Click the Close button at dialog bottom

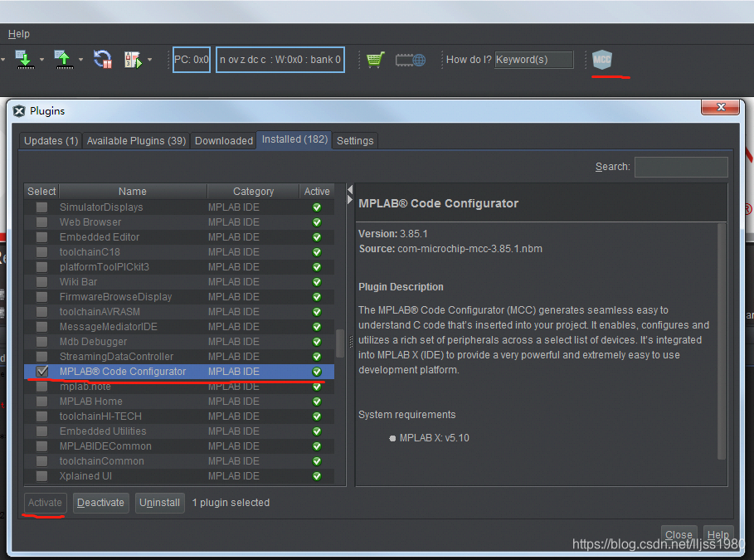click(679, 534)
